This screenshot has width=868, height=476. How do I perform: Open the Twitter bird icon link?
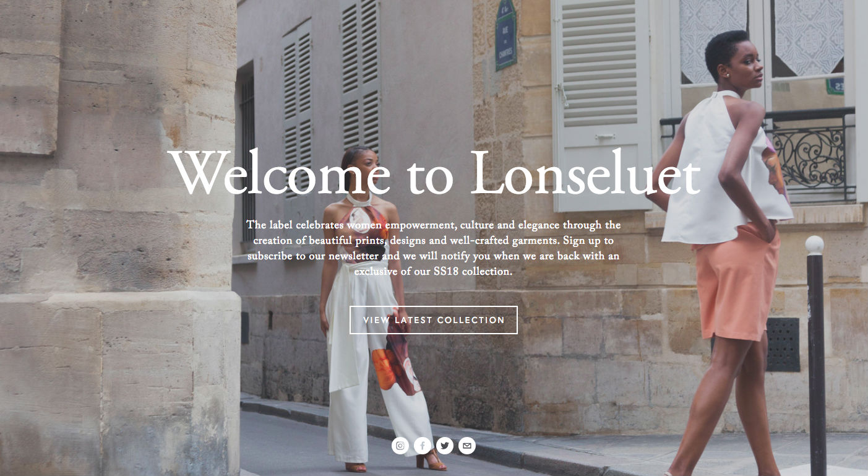pyautogui.click(x=445, y=446)
